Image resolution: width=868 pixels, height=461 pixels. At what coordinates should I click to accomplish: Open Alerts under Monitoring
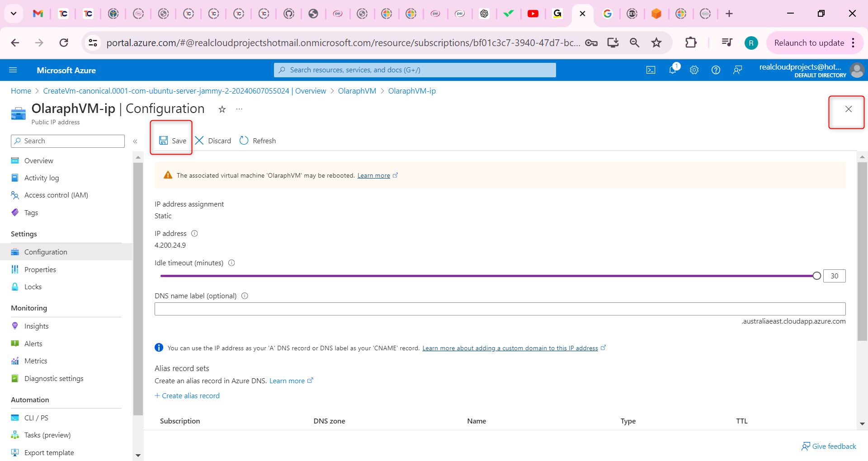pos(33,344)
